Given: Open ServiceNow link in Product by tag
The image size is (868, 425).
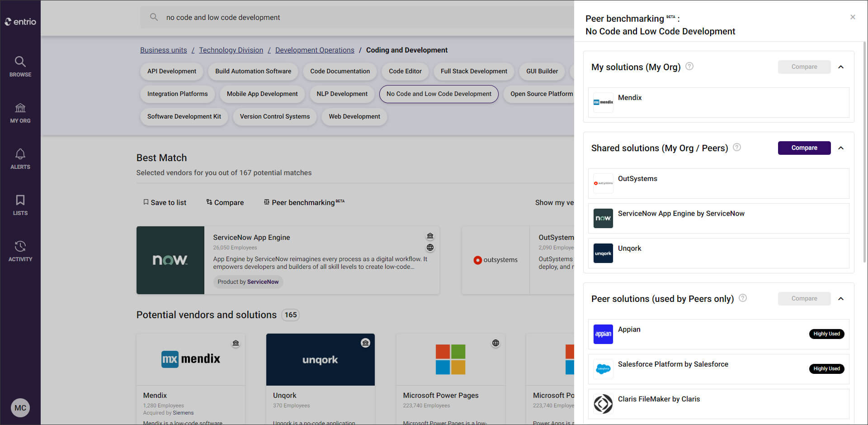Looking at the screenshot, I should 263,282.
